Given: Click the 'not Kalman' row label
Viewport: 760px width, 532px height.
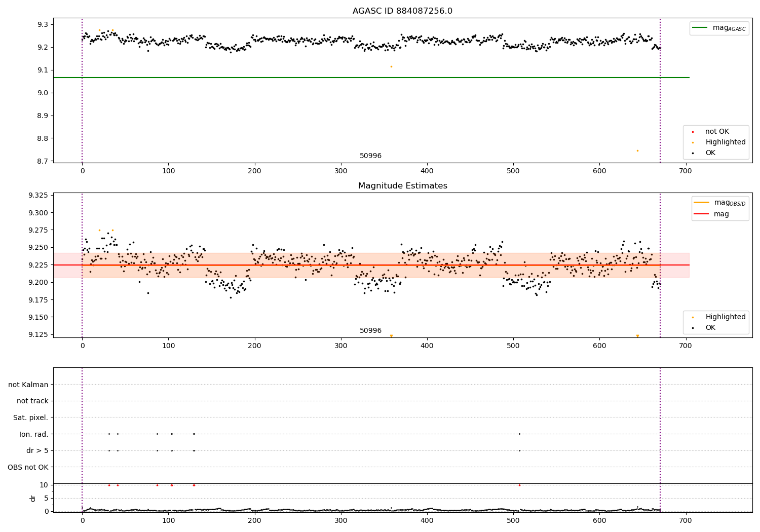Looking at the screenshot, I should (28, 385).
